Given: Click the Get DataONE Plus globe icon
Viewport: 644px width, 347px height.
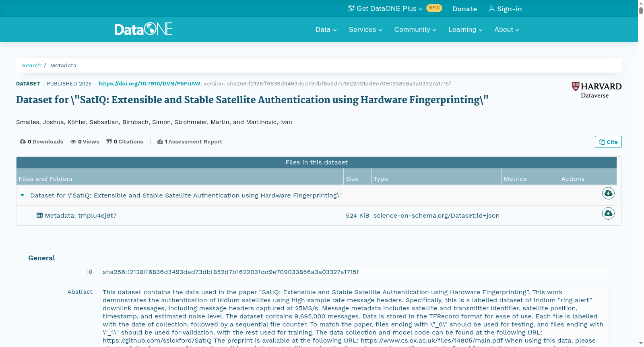Looking at the screenshot, I should (351, 8).
